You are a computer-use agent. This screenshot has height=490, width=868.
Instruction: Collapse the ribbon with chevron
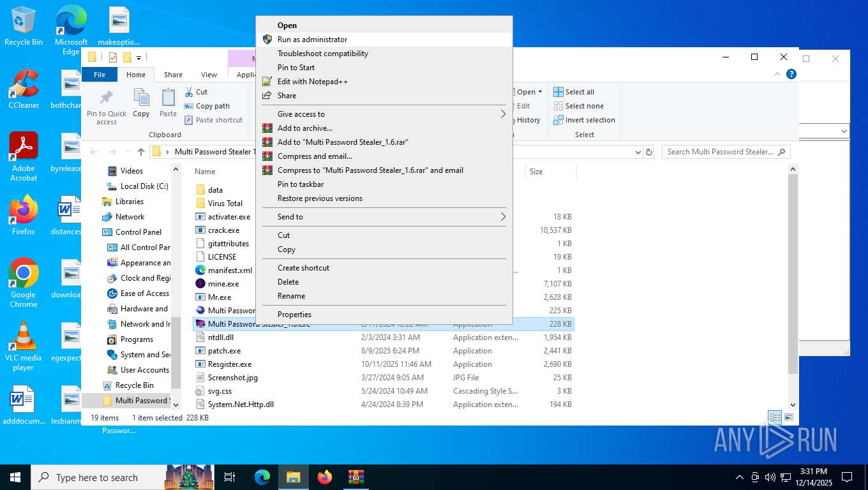click(x=777, y=75)
